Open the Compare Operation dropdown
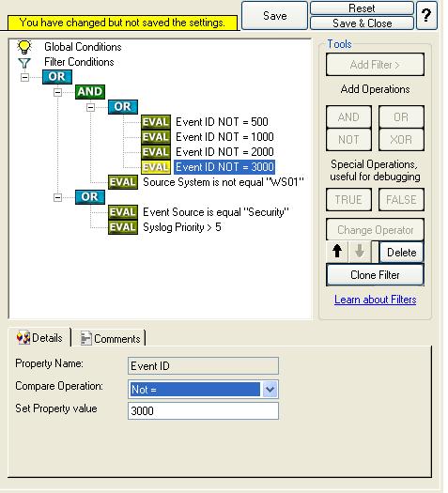Image resolution: width=448 pixels, height=493 pixels. point(270,390)
